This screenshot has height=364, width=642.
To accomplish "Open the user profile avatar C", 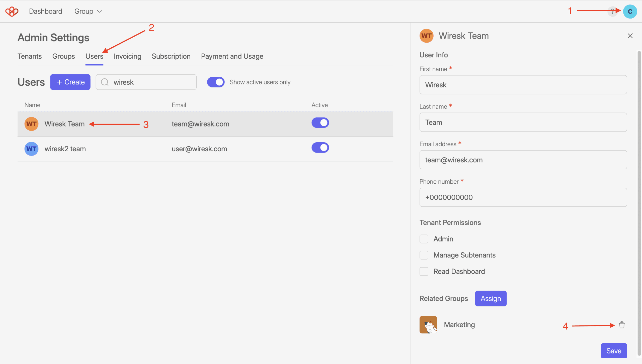I will (x=630, y=11).
